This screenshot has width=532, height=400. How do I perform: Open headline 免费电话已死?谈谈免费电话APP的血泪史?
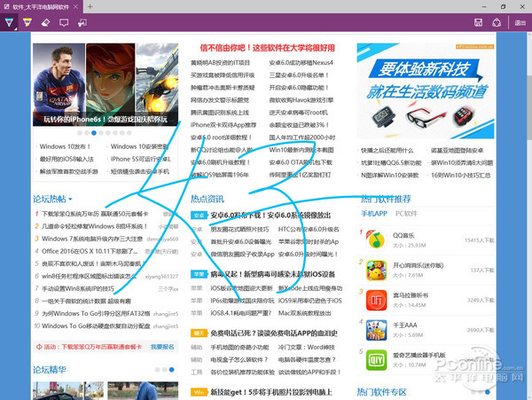coord(274,333)
